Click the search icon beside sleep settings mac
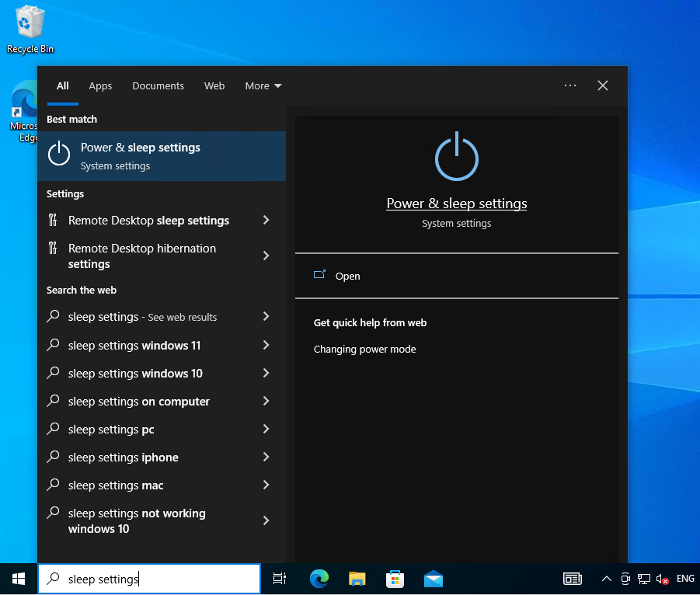700x595 pixels. (53, 484)
